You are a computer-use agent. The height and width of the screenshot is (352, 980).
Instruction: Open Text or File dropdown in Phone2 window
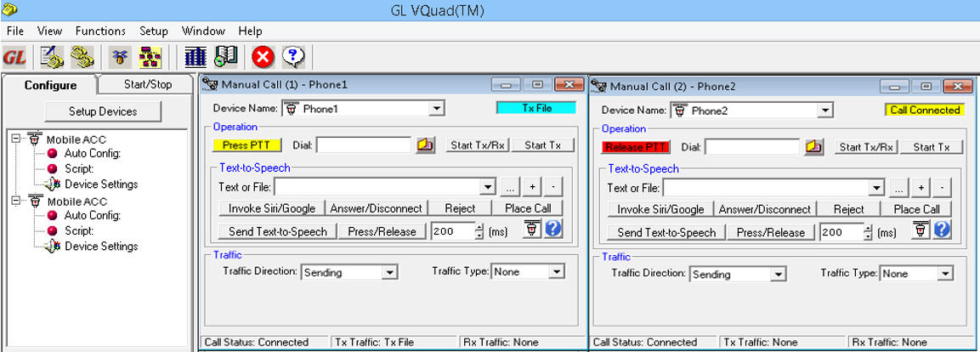[x=877, y=188]
